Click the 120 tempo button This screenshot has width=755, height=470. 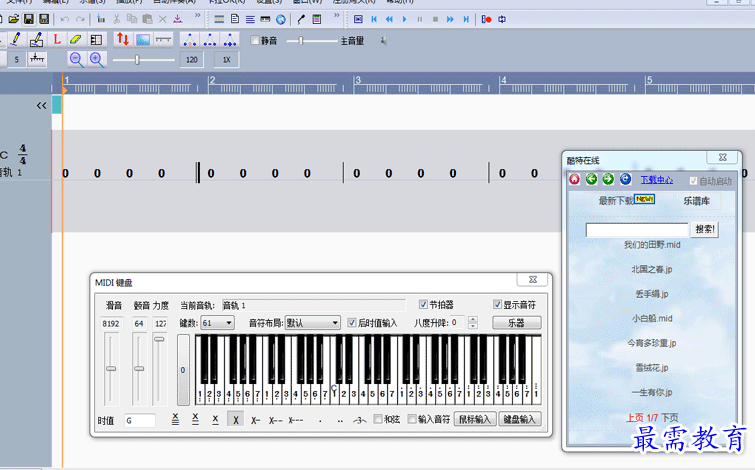192,60
